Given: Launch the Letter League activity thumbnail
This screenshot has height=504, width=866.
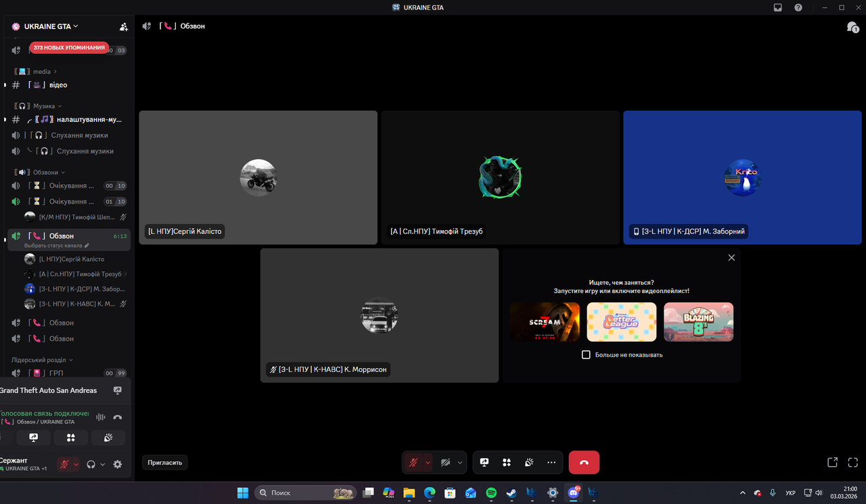Looking at the screenshot, I should point(622,322).
